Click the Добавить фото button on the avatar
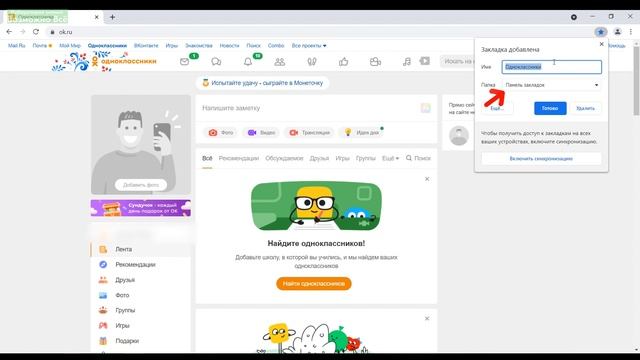 tap(141, 185)
